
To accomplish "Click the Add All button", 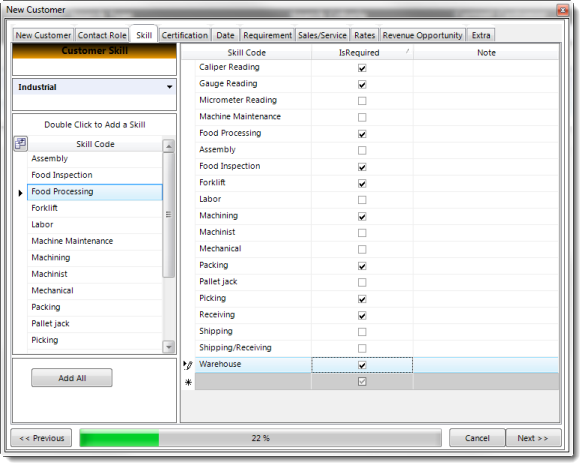I will click(x=72, y=378).
